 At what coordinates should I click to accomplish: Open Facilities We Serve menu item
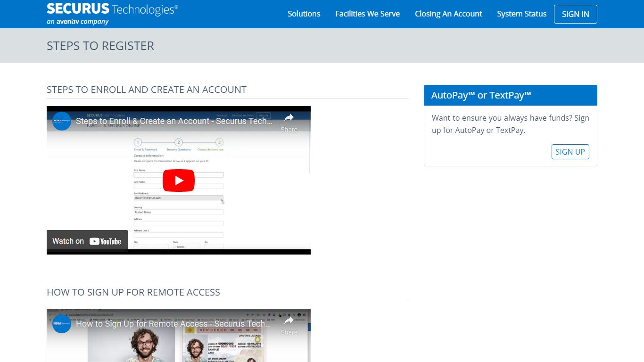pos(367,14)
